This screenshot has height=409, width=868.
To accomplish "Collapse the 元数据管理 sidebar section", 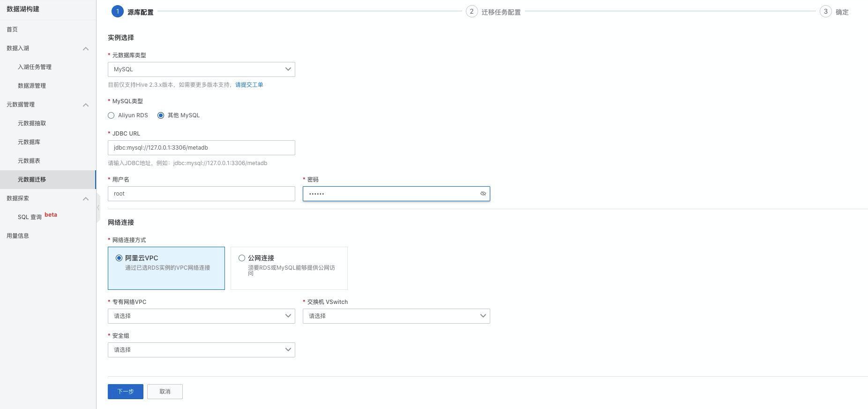I will pyautogui.click(x=86, y=105).
